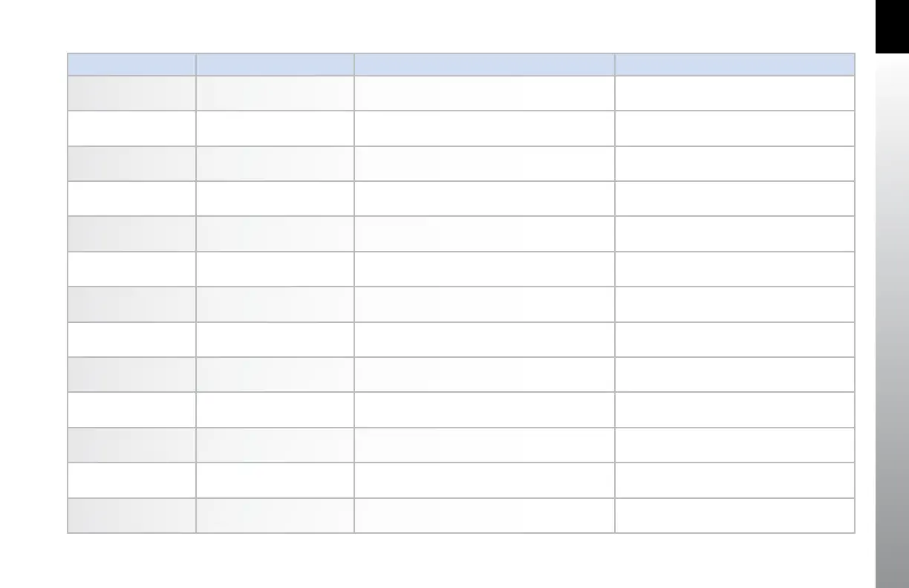Select the fourth body row's first-column cell
The width and height of the screenshot is (909, 588).
coord(131,198)
